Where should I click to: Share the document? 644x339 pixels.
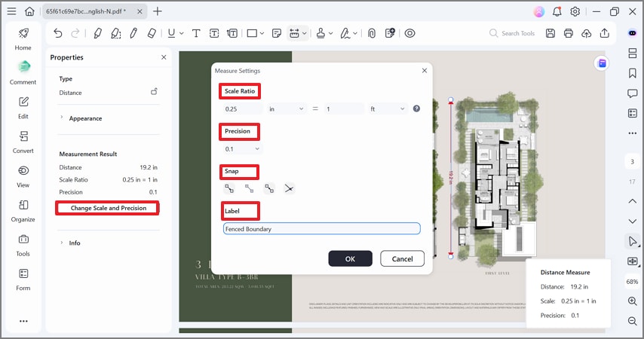pyautogui.click(x=605, y=33)
